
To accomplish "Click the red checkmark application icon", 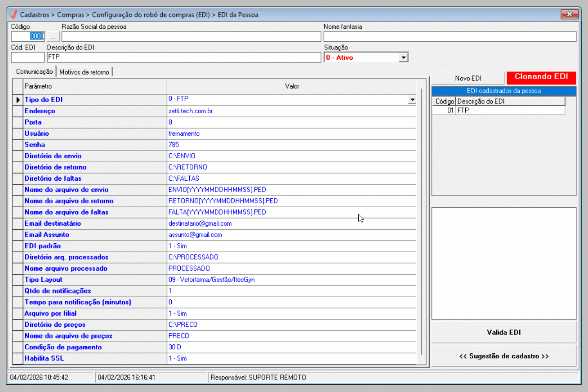I will click(13, 14).
